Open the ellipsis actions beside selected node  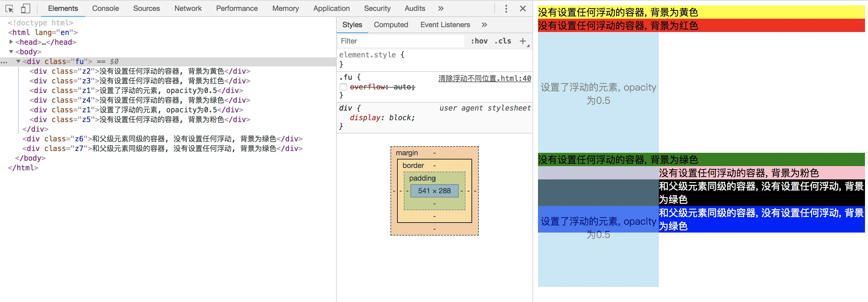point(4,62)
